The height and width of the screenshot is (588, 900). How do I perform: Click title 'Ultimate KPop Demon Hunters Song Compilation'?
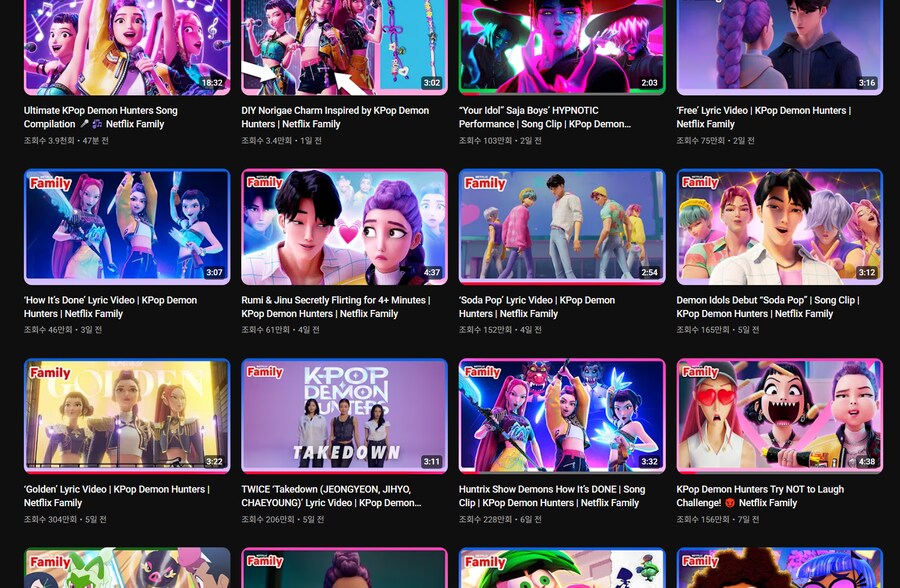(100, 117)
